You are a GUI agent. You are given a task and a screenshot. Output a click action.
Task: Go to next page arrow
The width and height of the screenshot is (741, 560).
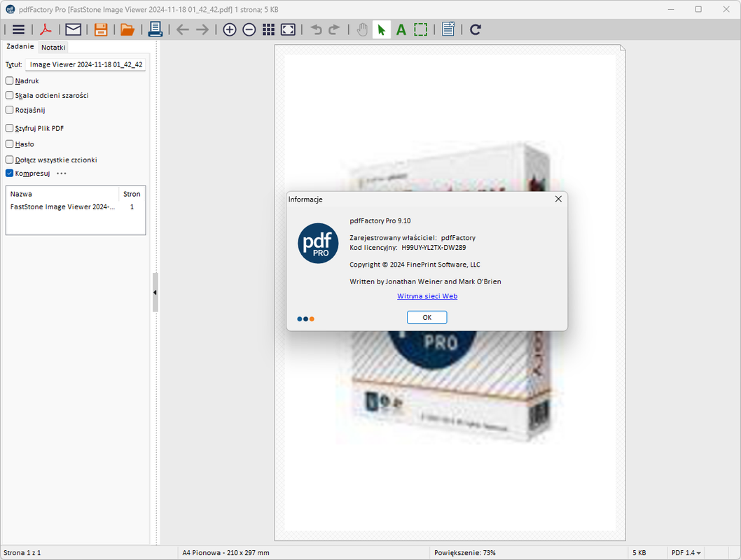202,30
